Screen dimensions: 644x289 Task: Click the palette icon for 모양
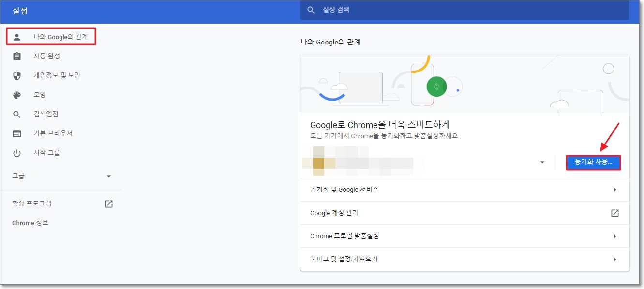coord(17,95)
